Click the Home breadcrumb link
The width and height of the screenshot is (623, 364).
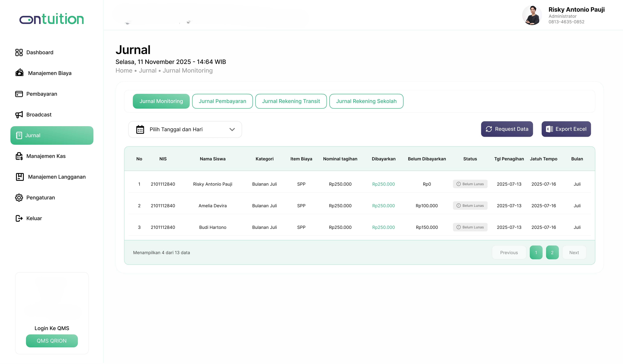pos(124,71)
